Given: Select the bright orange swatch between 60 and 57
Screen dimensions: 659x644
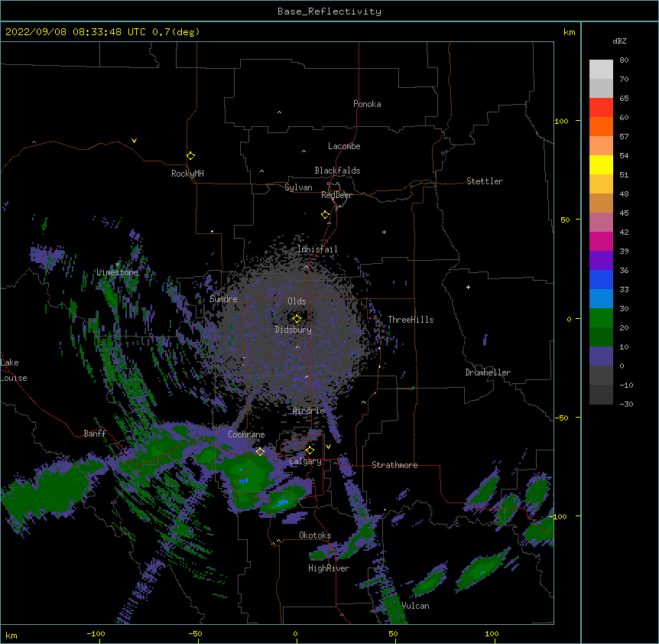Looking at the screenshot, I should [x=601, y=126].
